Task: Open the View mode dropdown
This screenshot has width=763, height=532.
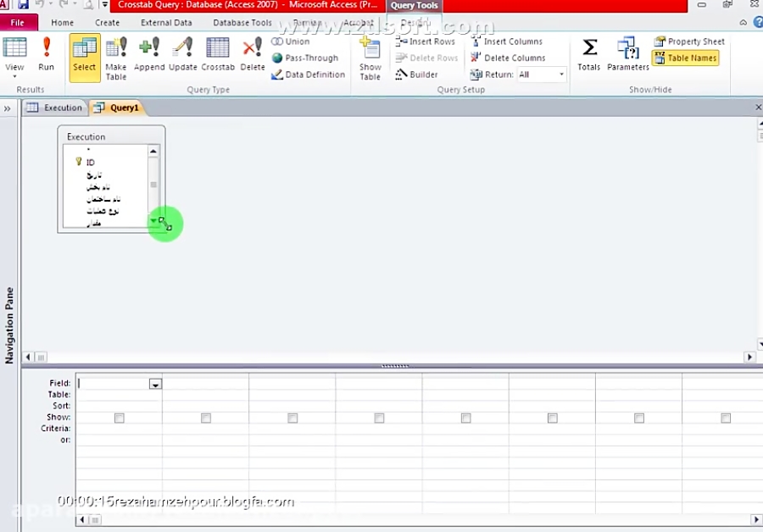Action: (x=15, y=75)
